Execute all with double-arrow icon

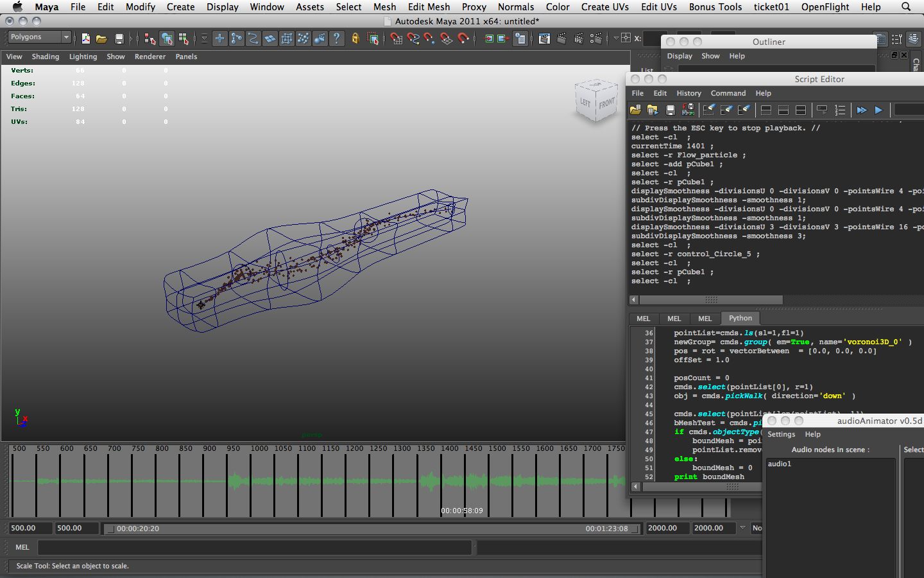pyautogui.click(x=861, y=110)
